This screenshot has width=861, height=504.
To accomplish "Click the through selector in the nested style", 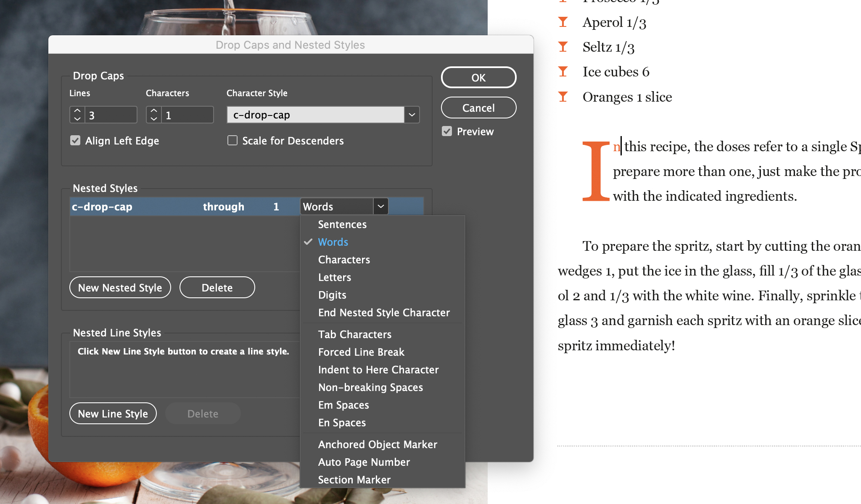I will point(223,206).
